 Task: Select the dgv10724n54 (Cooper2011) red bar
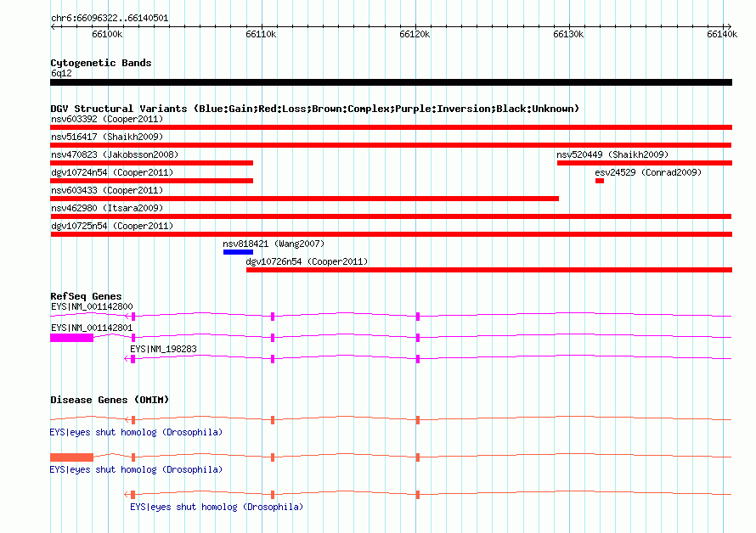click(151, 181)
